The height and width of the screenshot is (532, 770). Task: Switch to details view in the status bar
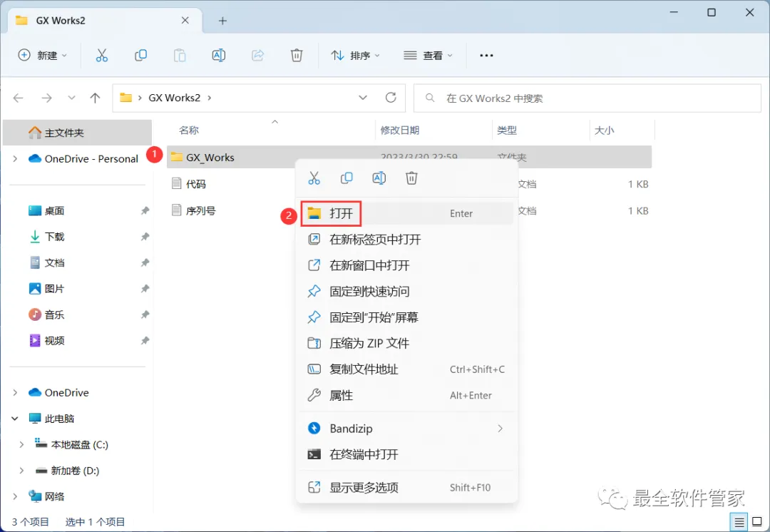click(x=739, y=522)
